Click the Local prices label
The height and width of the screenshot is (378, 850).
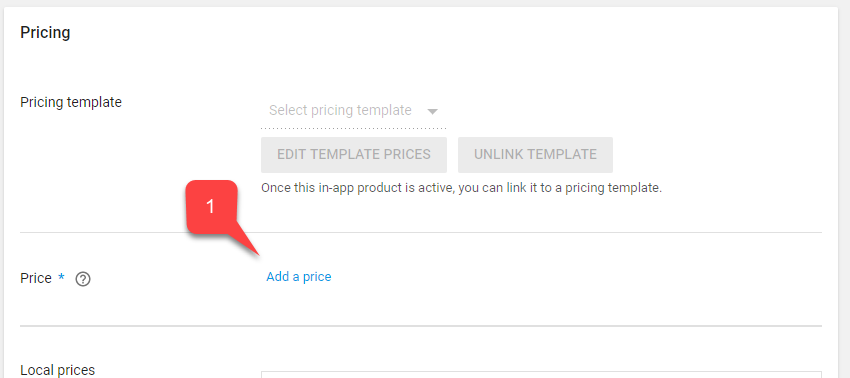pyautogui.click(x=57, y=370)
